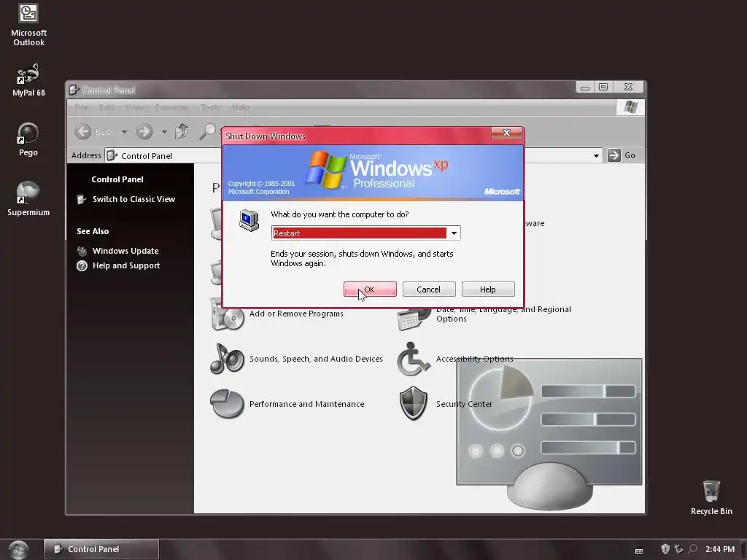Click the music note Sounds icon
Image resolution: width=747 pixels, height=560 pixels.
point(228,359)
